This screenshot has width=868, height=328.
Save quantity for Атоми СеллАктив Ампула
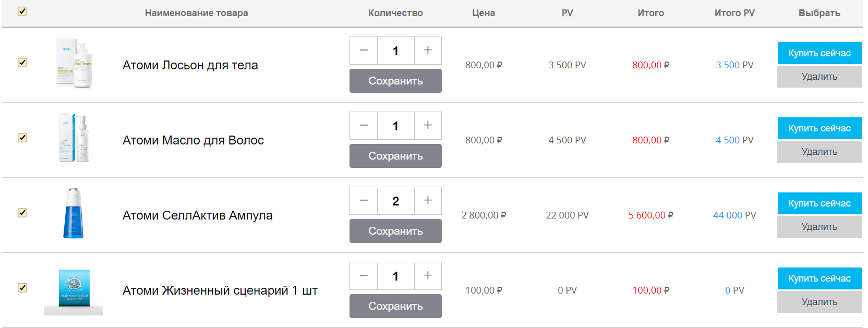[395, 231]
